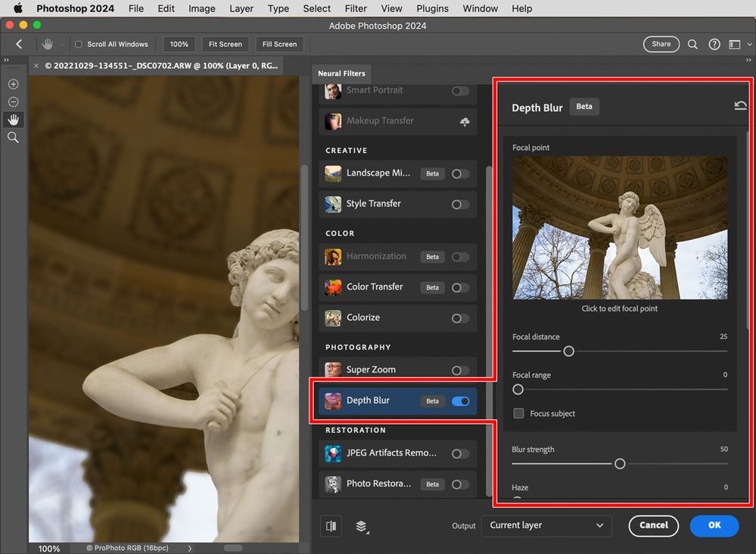Click the layer preview stack icon
This screenshot has height=554, width=756.
(362, 526)
